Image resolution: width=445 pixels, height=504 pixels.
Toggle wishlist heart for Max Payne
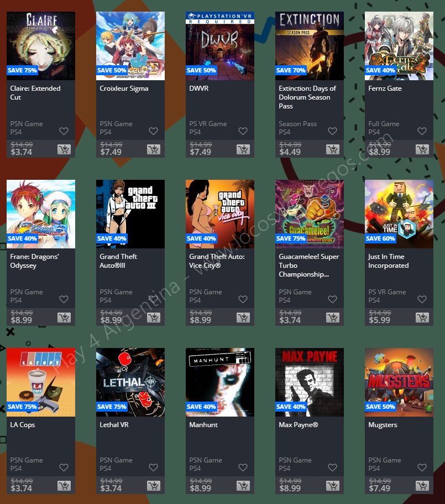[x=333, y=467]
